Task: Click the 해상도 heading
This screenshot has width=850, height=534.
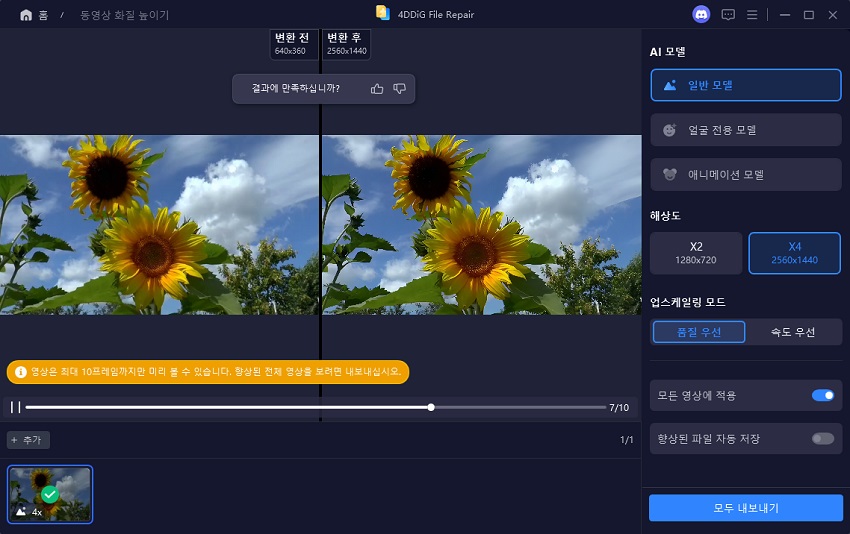Action: 665,216
